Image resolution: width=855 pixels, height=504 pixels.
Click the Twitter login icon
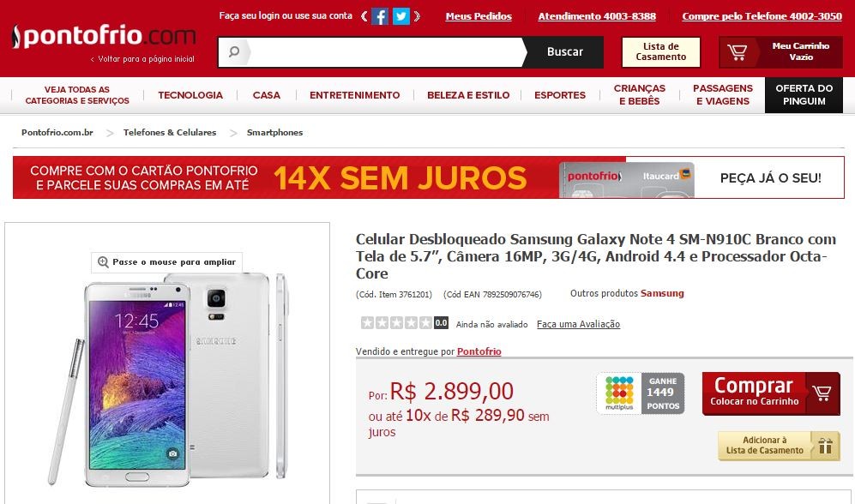401,16
